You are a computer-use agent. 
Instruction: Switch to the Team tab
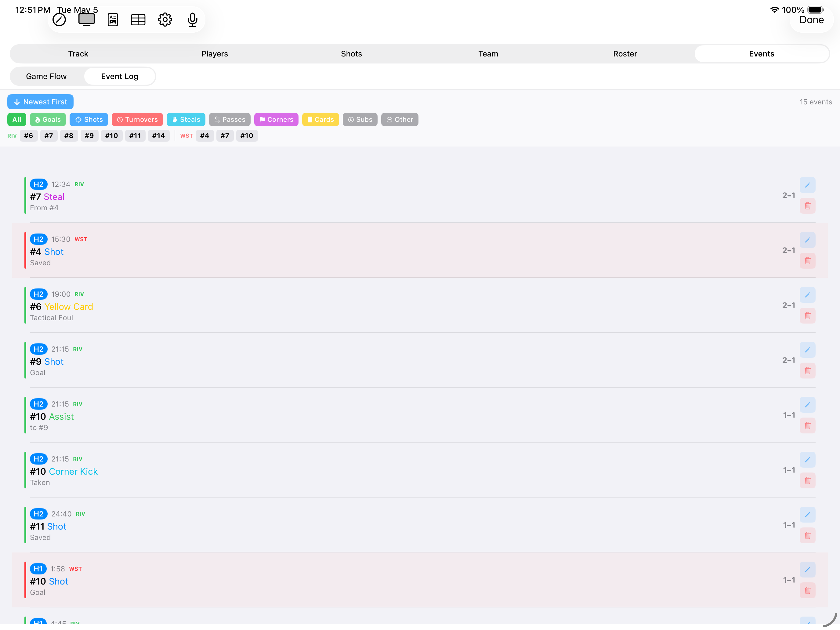pyautogui.click(x=488, y=54)
